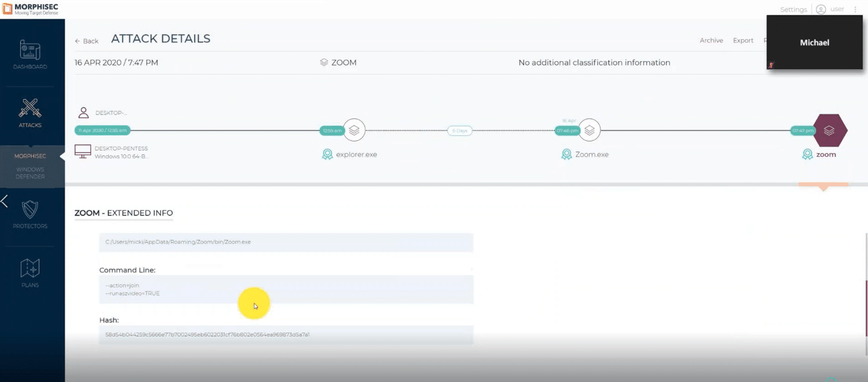Export the attack details

(743, 41)
